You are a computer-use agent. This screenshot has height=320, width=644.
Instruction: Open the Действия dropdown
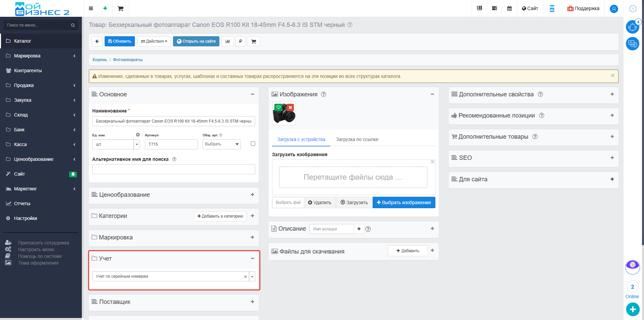[154, 41]
